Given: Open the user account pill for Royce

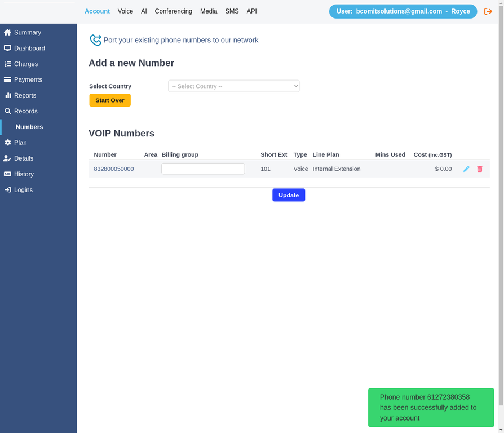Looking at the screenshot, I should pos(403,11).
